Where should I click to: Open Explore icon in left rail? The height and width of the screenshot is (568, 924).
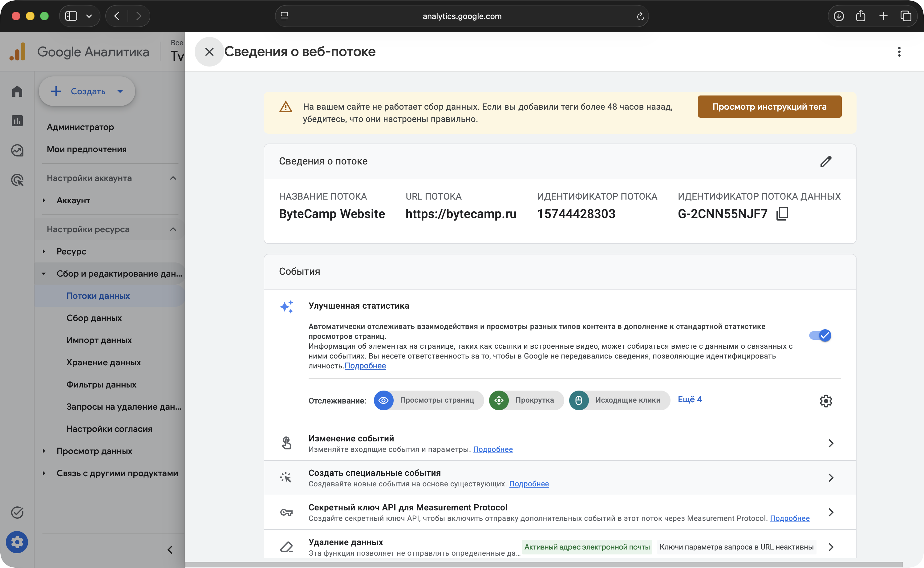coord(17,150)
